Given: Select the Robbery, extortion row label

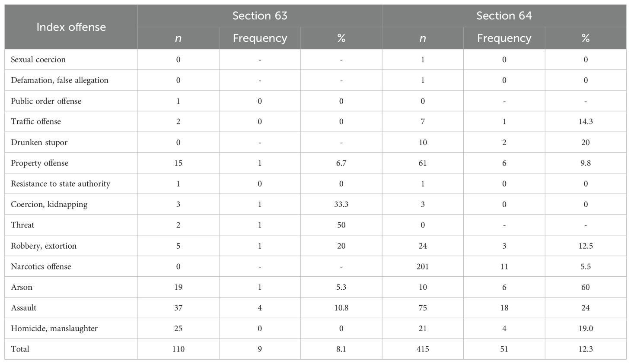Looking at the screenshot, I should 44,246.
